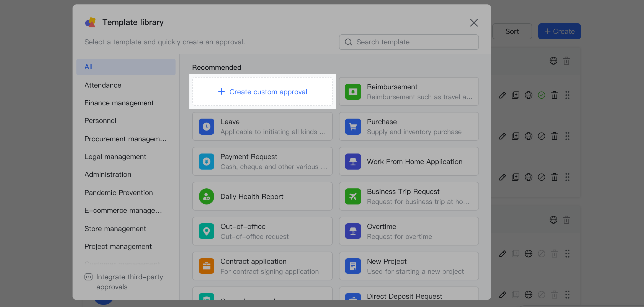Click the blue Create button
This screenshot has height=307, width=644.
click(559, 31)
